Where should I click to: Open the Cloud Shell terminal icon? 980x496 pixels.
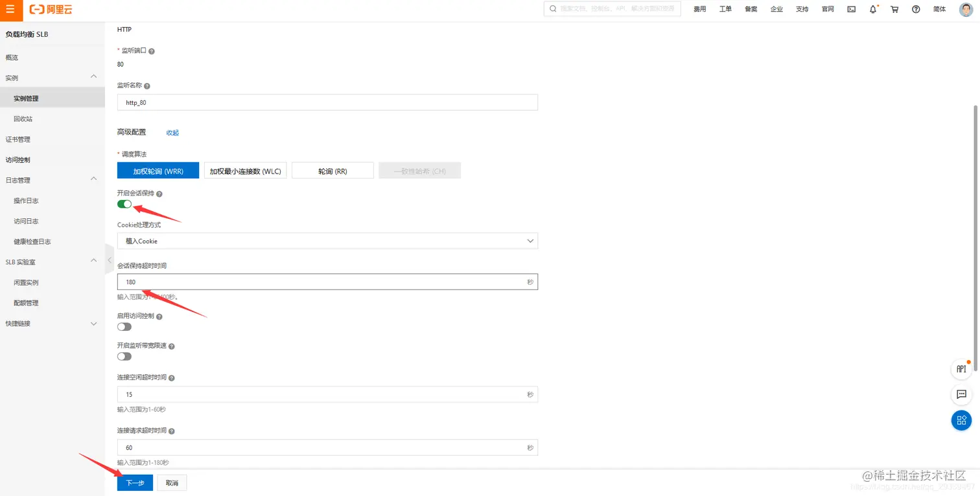click(x=852, y=9)
